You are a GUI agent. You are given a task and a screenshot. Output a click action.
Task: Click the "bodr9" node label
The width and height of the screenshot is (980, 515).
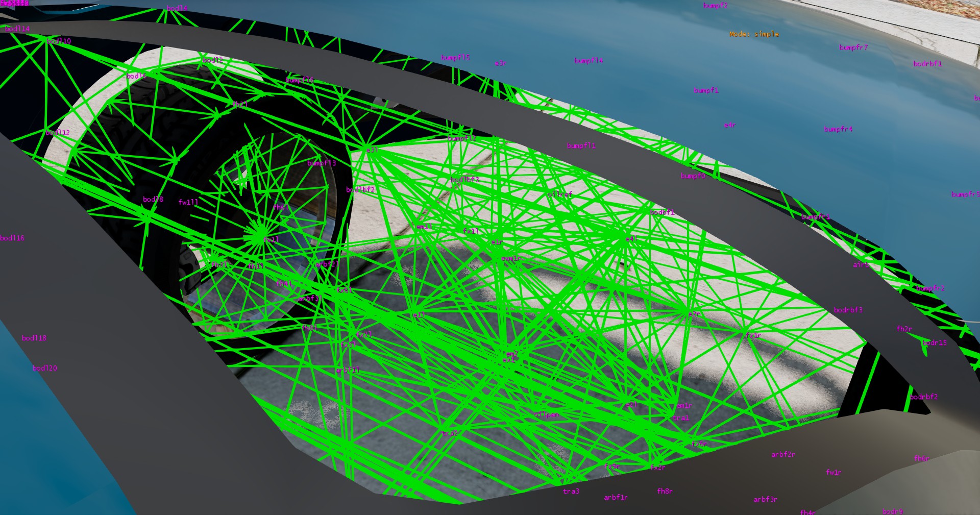point(893,511)
